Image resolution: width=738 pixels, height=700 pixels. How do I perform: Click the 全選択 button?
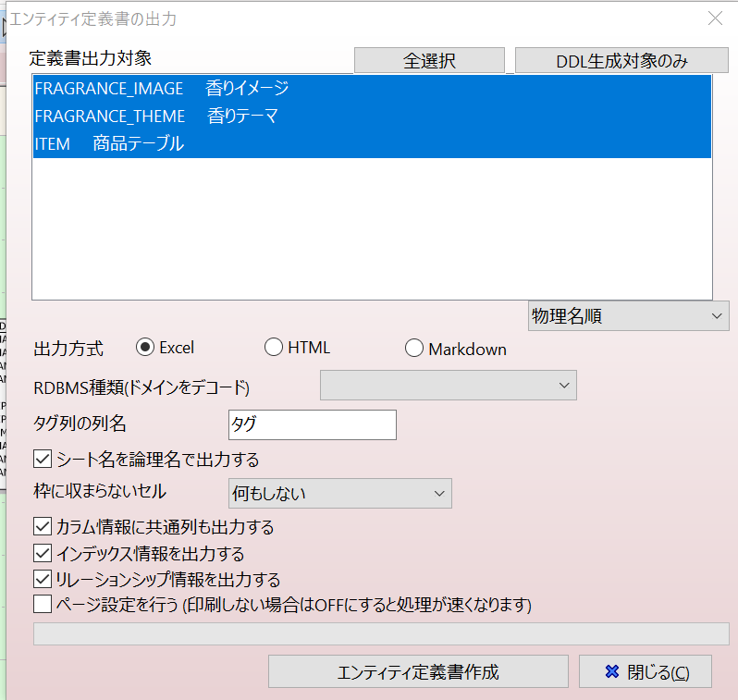pyautogui.click(x=429, y=61)
